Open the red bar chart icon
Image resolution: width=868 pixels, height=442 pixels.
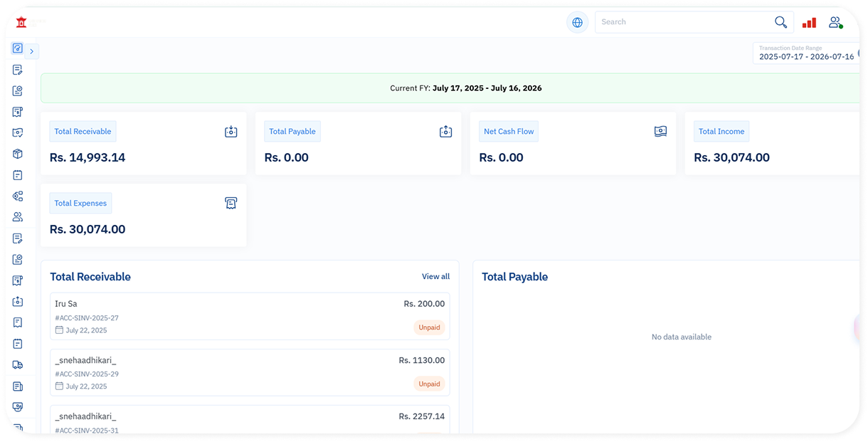click(809, 23)
